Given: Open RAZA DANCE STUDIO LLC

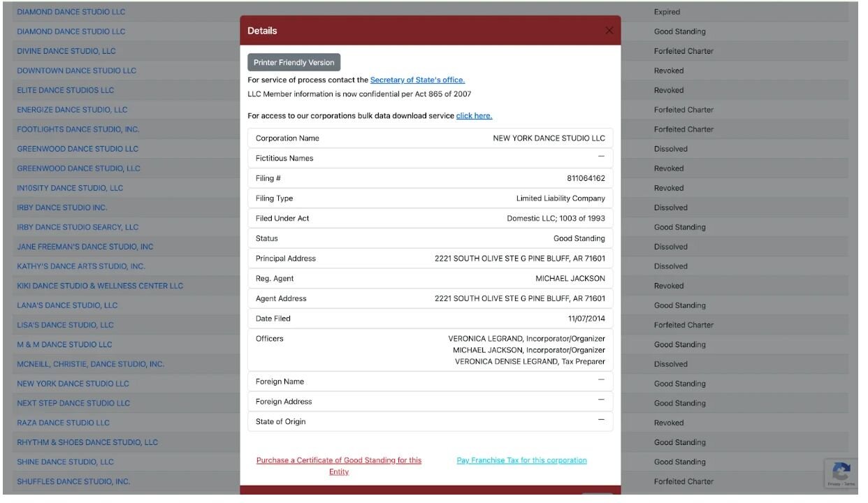Looking at the screenshot, I should pyautogui.click(x=64, y=423).
